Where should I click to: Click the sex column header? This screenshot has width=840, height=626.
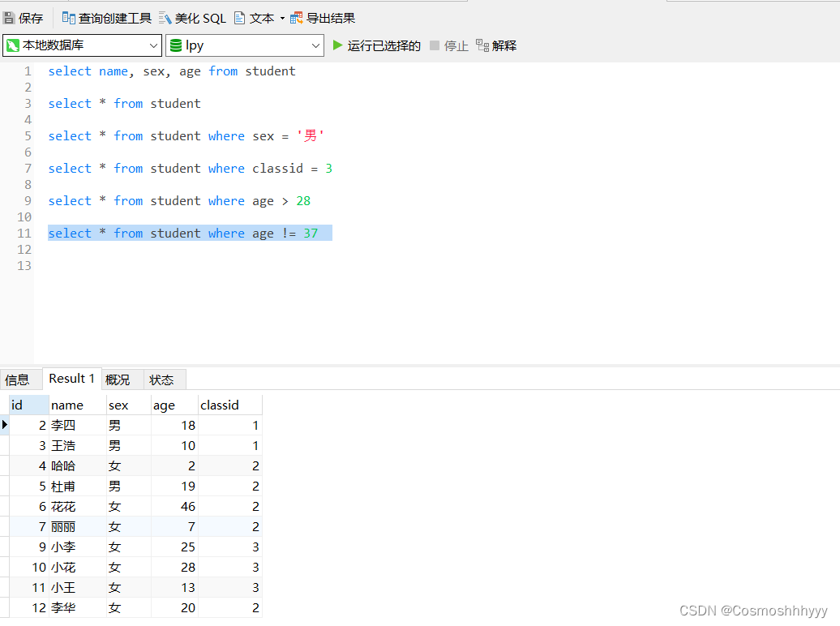pyautogui.click(x=129, y=405)
